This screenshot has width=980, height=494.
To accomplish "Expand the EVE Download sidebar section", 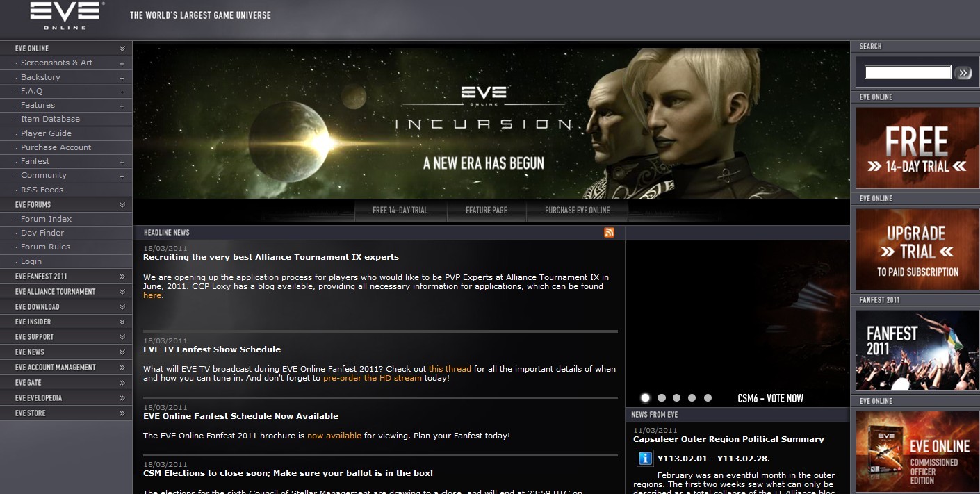I will coord(122,307).
